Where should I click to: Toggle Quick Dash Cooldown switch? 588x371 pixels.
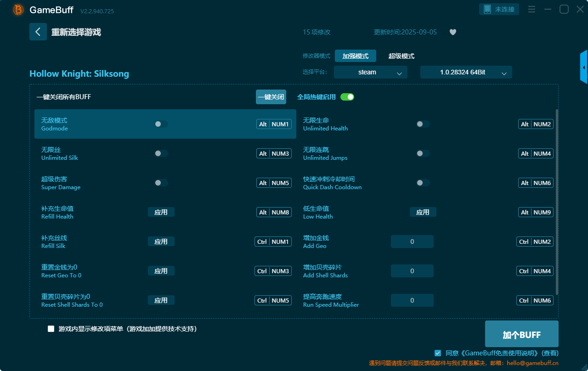tap(423, 183)
